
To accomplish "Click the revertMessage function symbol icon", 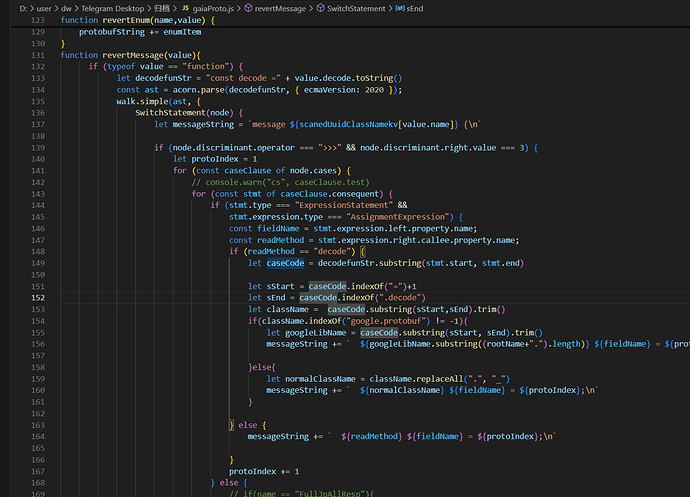I will (x=248, y=8).
